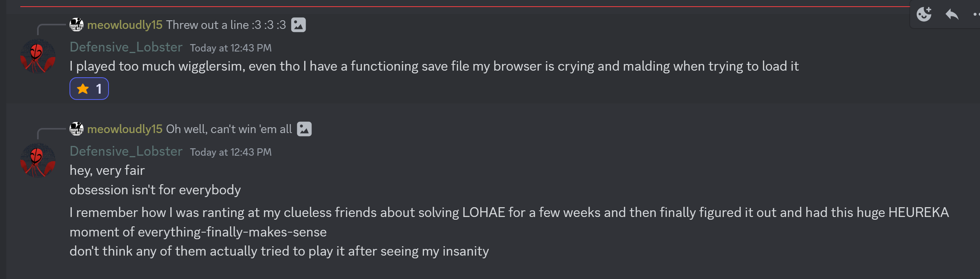The width and height of the screenshot is (980, 279).
Task: Click the message "obsession isn't for everybody"
Action: (155, 190)
